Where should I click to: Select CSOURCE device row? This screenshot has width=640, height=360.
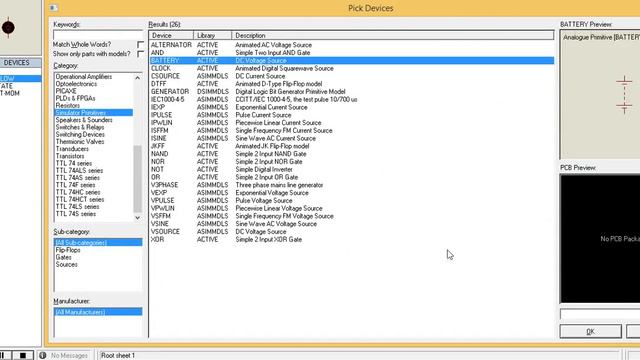[x=352, y=76]
